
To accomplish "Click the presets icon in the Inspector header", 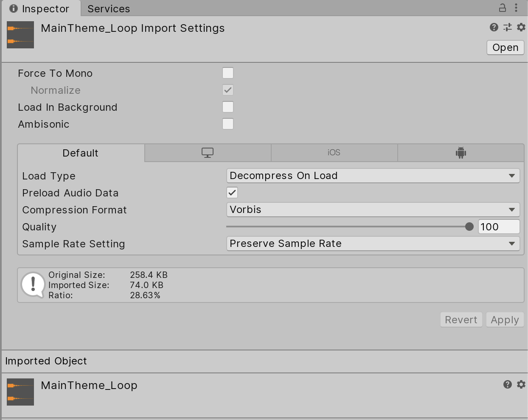I will [x=507, y=27].
